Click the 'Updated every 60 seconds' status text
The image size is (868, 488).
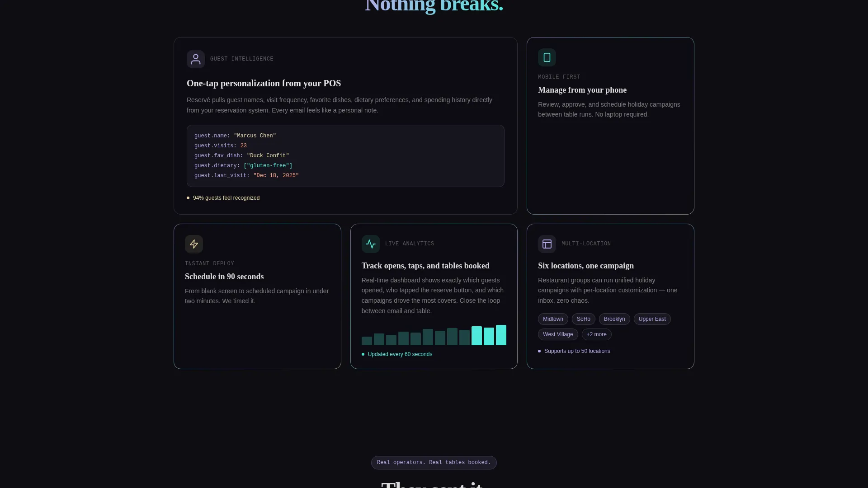click(400, 354)
